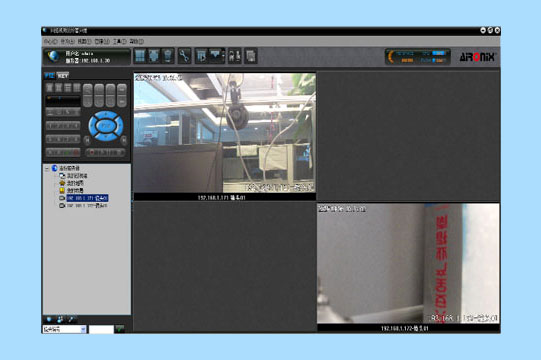This screenshot has width=541, height=360.
Task: Open the combo box at bottom left
Action: point(64,329)
